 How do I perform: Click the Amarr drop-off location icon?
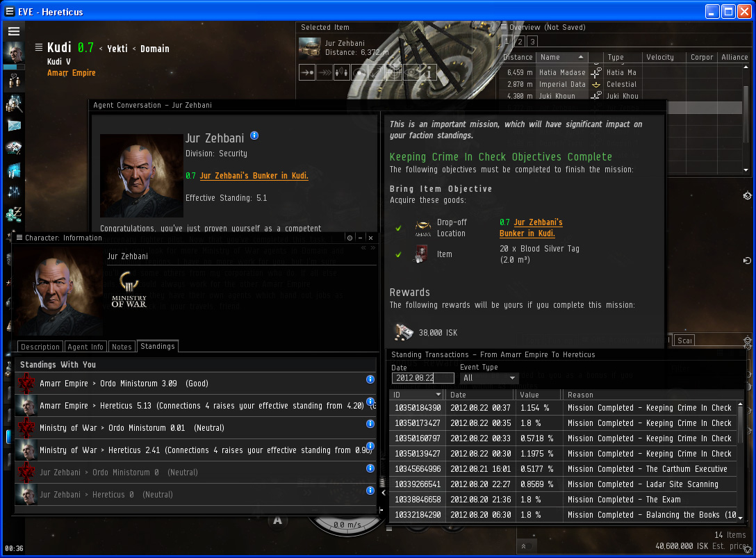tap(423, 228)
